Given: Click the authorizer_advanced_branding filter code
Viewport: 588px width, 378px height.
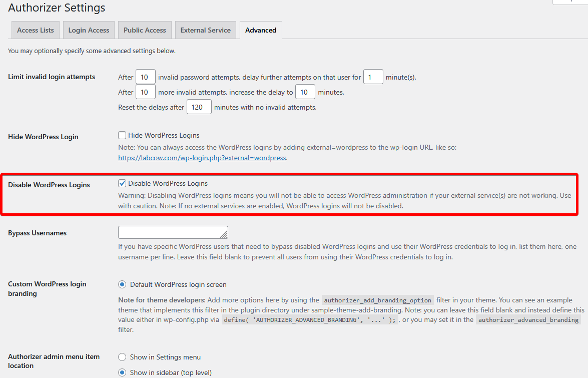Looking at the screenshot, I should pyautogui.click(x=528, y=319).
